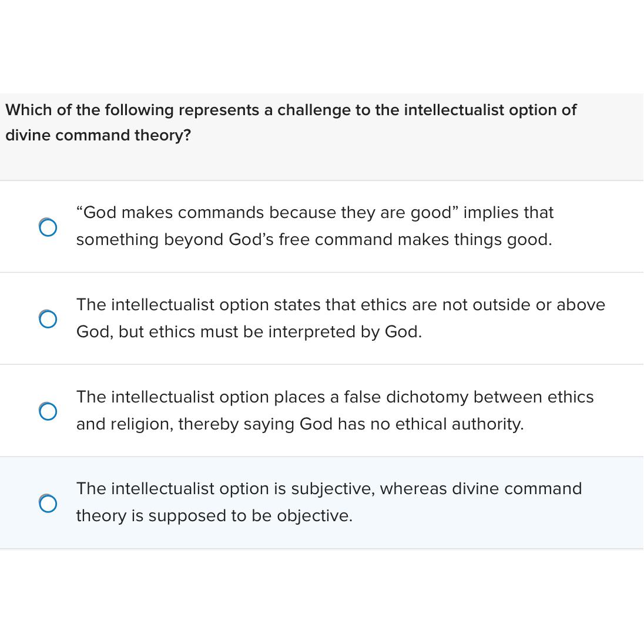The image size is (644, 644).
Task: Click the phrase "God has no ethical authority"
Action: click(x=411, y=424)
